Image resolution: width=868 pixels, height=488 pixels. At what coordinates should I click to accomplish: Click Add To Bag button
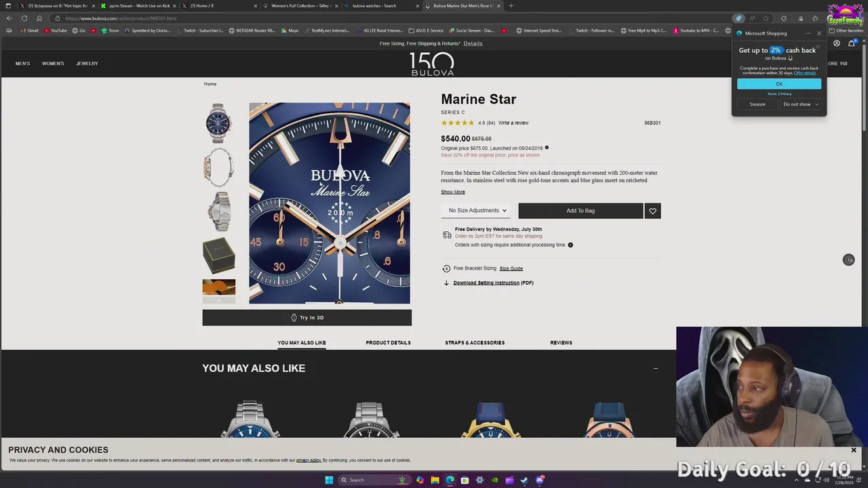point(580,211)
